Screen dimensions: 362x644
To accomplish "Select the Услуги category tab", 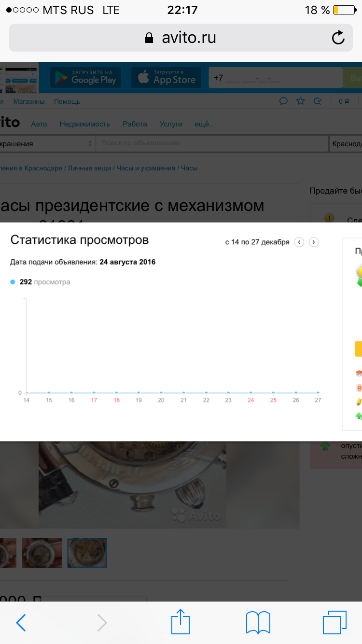I will click(x=171, y=124).
